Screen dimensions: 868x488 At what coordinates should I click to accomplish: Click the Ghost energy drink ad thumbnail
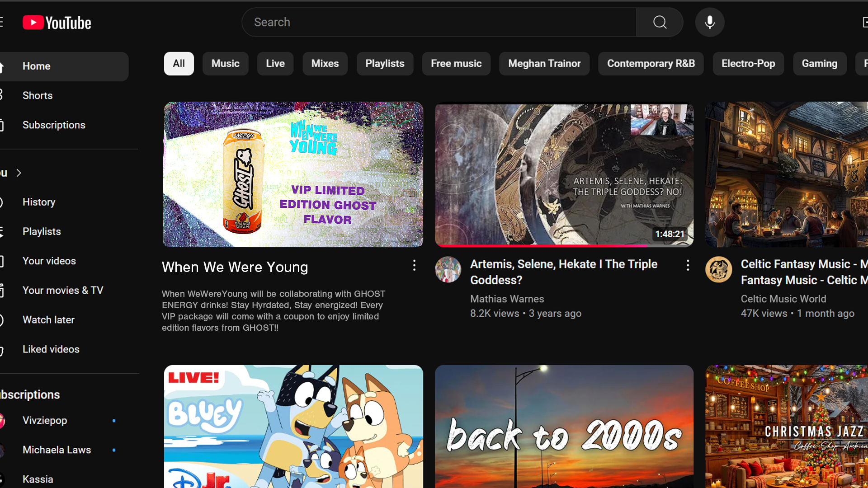pos(293,174)
